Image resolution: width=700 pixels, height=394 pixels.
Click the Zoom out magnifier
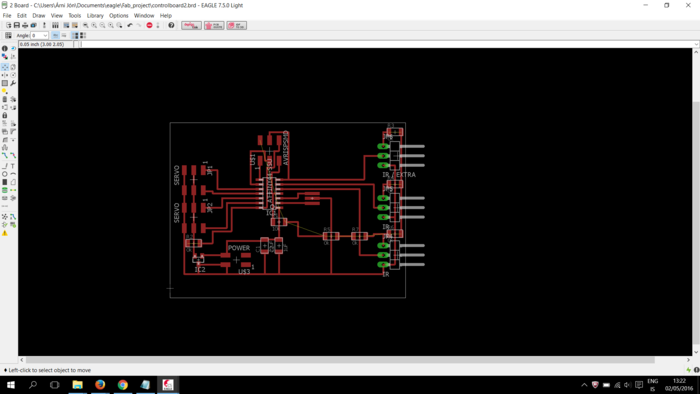pyautogui.click(x=102, y=25)
